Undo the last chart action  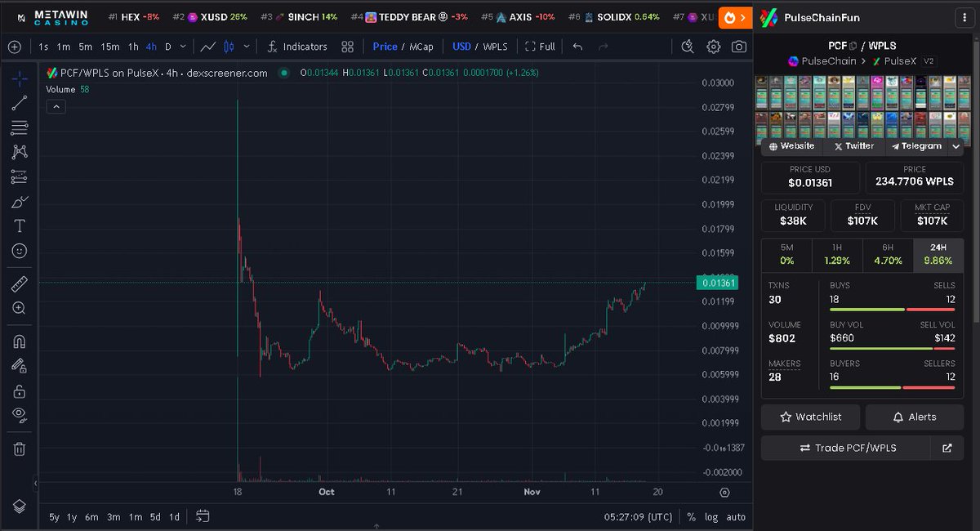pyautogui.click(x=577, y=47)
